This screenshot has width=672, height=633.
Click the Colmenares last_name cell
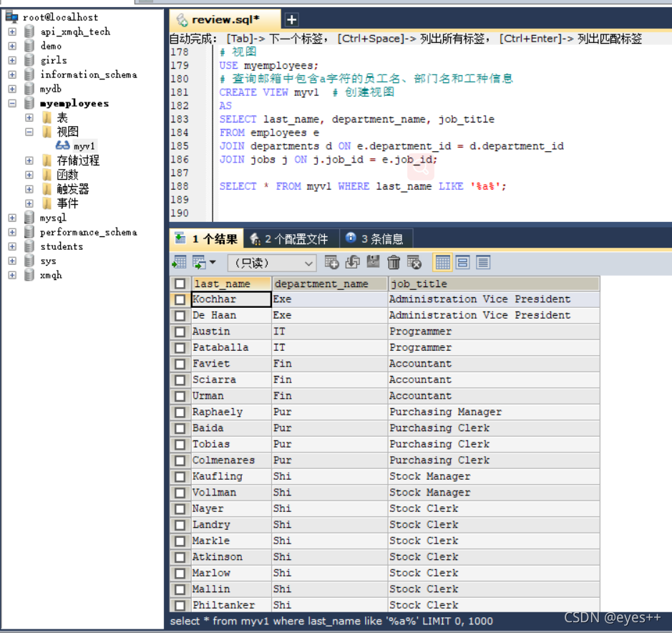pos(231,460)
